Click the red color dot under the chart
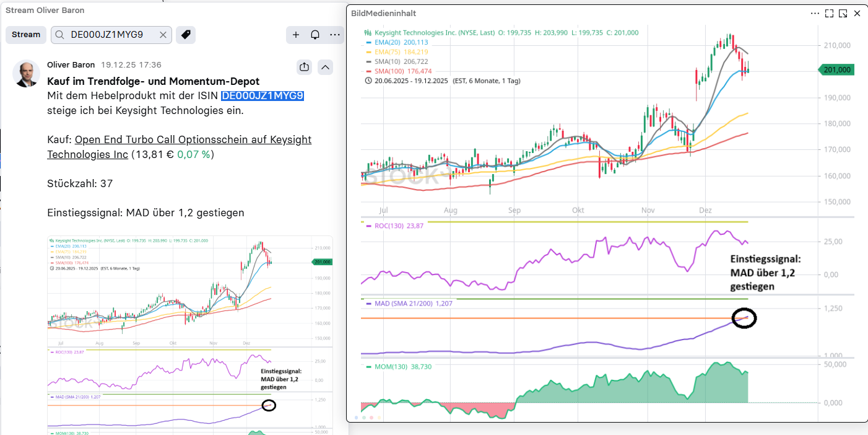Screen dimensions: 868x435 371,417
